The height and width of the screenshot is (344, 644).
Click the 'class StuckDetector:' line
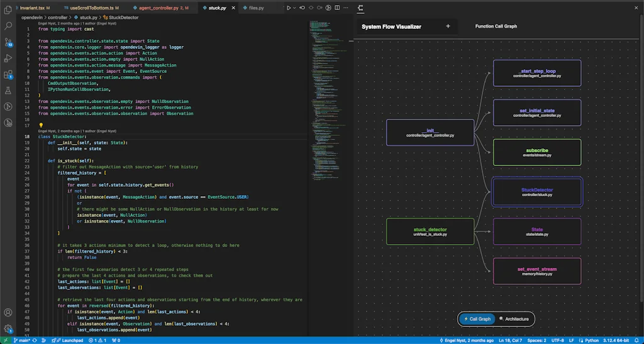62,136
